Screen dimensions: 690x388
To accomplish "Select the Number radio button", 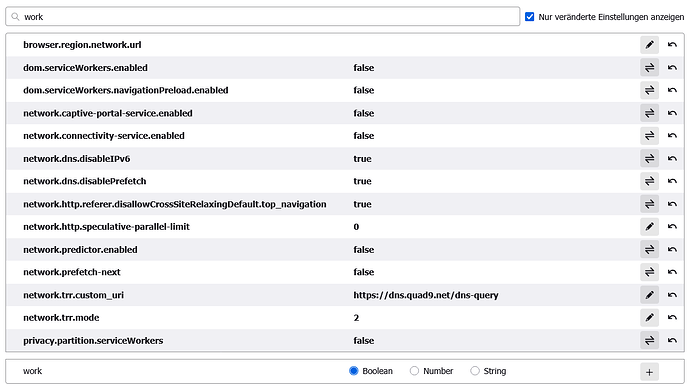I will pos(414,371).
